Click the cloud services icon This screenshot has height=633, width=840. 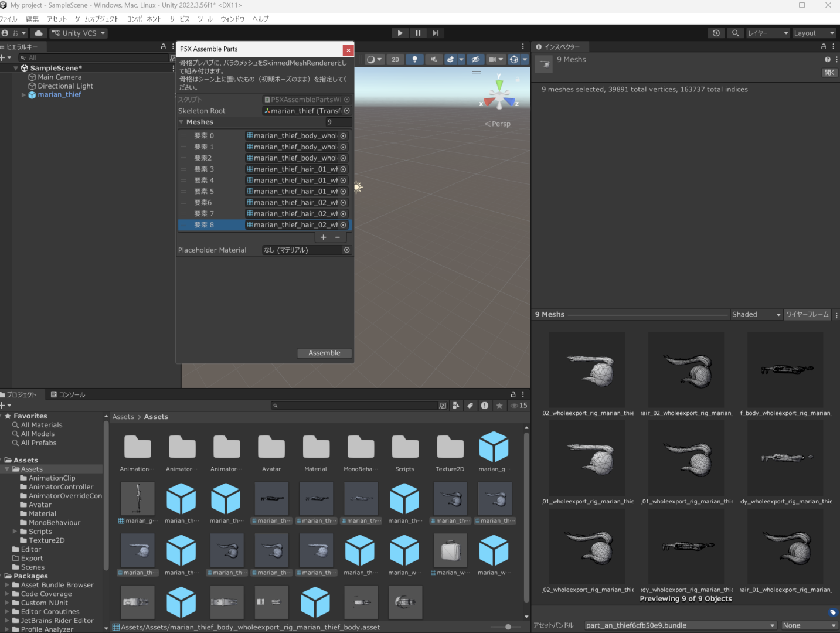[39, 33]
